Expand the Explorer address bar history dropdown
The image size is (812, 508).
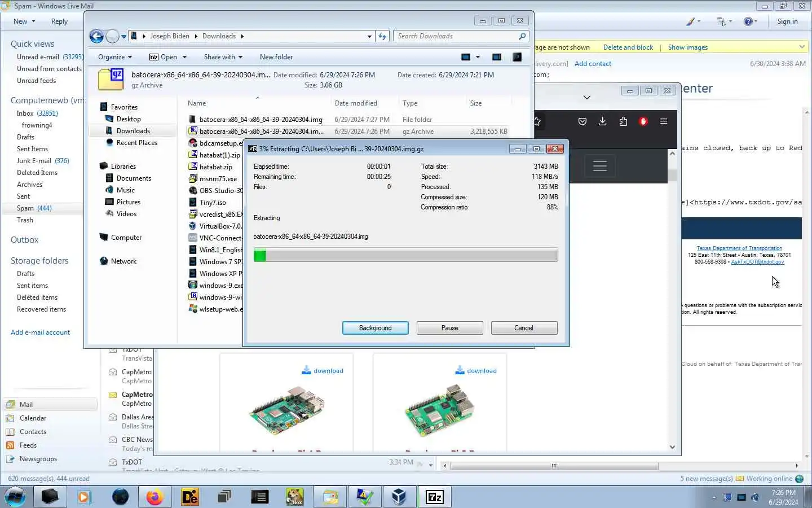tap(369, 36)
